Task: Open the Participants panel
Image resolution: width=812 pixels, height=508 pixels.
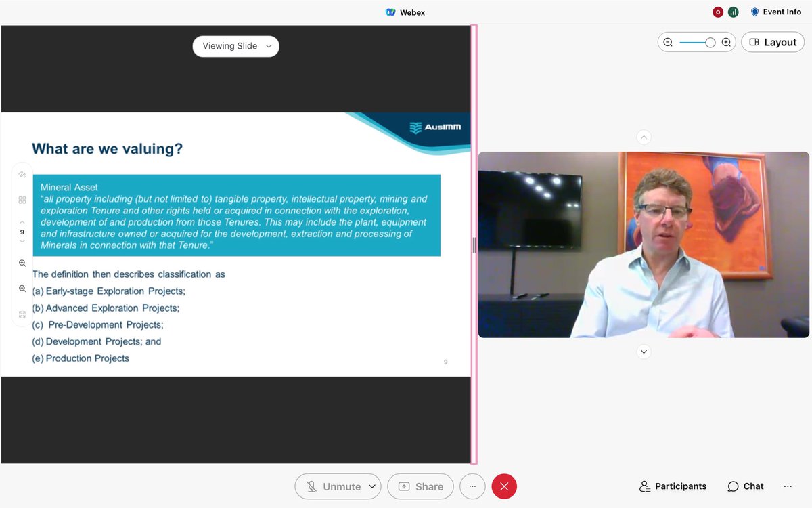Action: pyautogui.click(x=673, y=486)
